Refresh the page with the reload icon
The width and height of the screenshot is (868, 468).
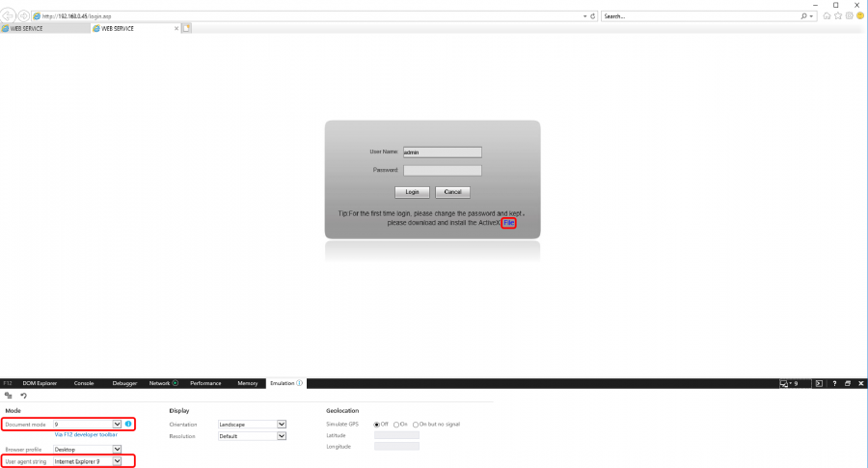tap(592, 16)
